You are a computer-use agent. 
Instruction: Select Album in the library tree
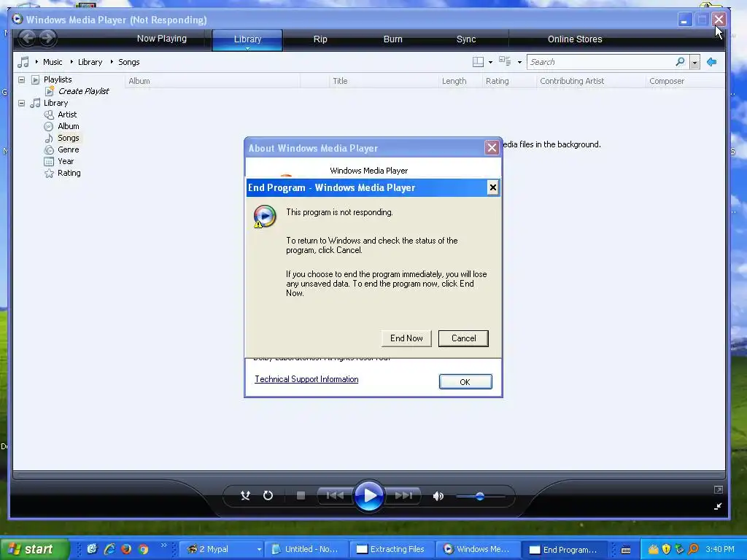point(68,126)
